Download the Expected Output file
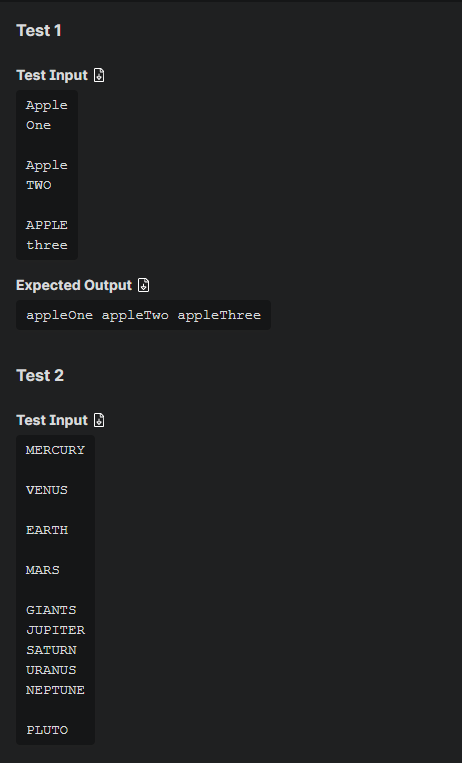Image resolution: width=462 pixels, height=763 pixels. pyautogui.click(x=144, y=285)
